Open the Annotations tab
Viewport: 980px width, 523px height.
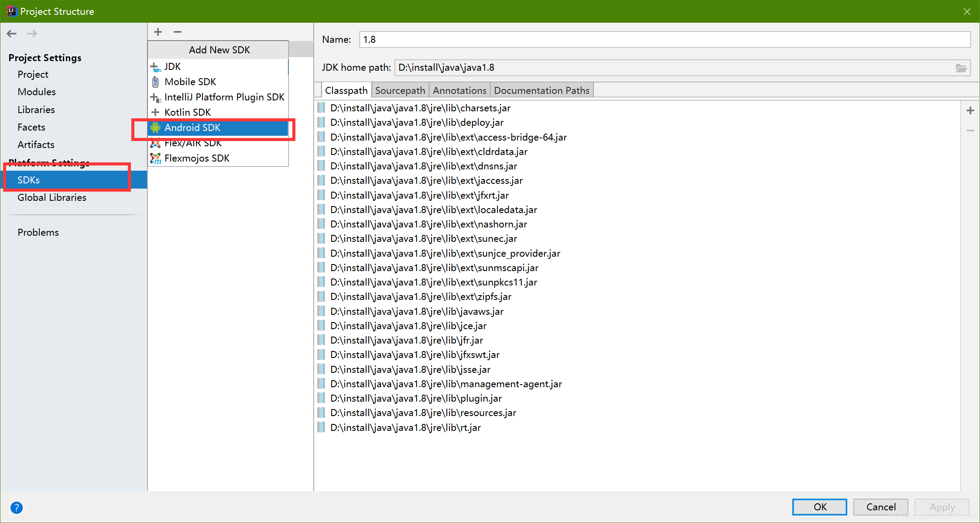pos(459,90)
